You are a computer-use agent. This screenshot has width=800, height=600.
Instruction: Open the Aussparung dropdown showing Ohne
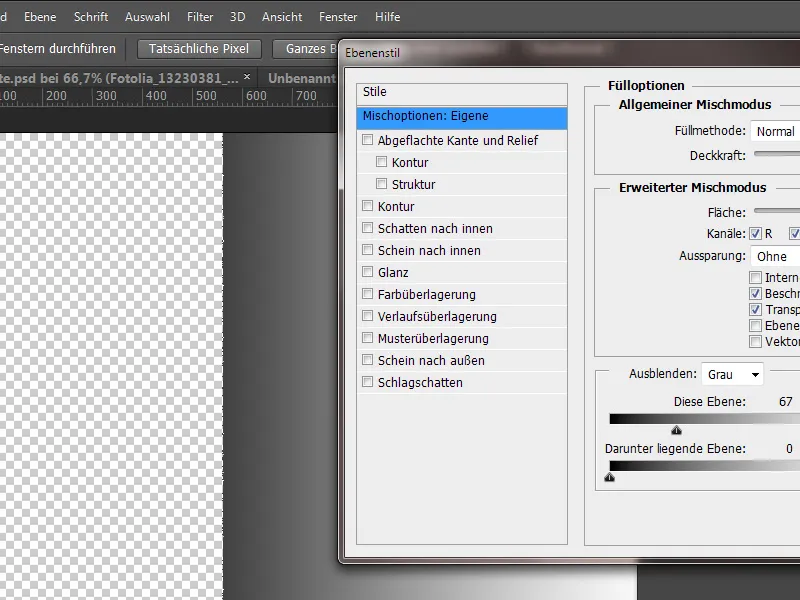coord(775,256)
